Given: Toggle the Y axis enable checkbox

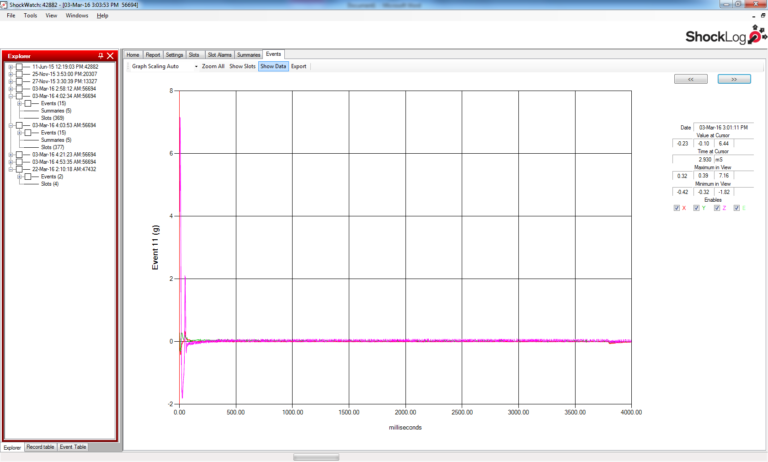Looking at the screenshot, I should click(696, 208).
